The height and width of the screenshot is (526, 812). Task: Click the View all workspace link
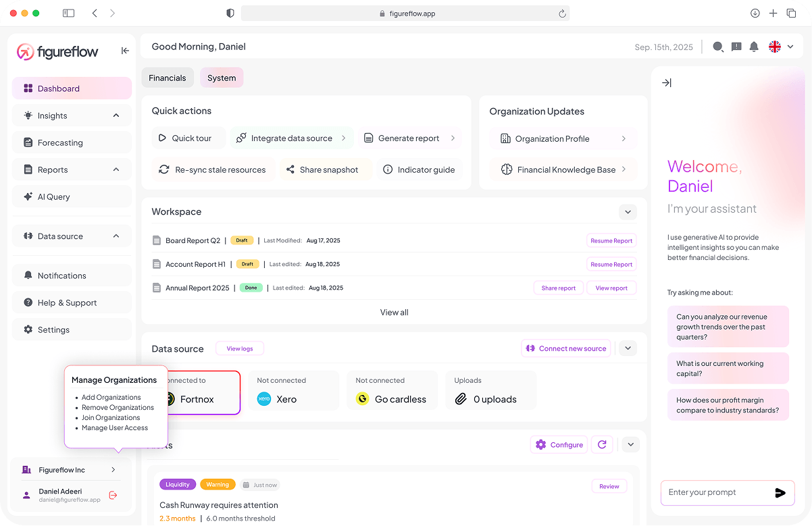[x=394, y=312]
